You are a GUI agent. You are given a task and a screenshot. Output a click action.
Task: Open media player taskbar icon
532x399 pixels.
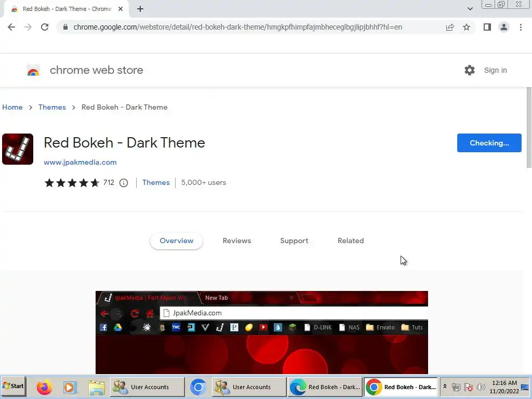(70, 387)
